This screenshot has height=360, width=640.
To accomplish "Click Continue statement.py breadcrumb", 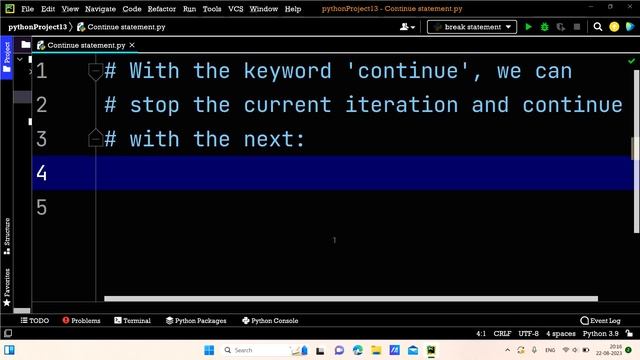I will pyautogui.click(x=122, y=27).
